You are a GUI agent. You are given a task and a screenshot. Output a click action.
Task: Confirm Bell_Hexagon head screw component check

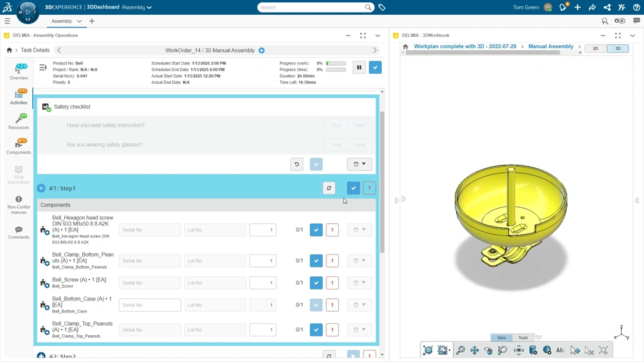click(316, 230)
